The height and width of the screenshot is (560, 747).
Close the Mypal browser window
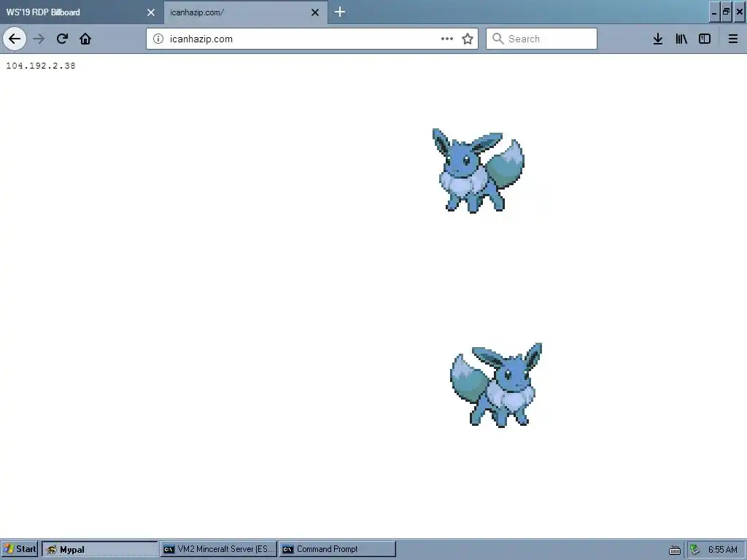click(x=740, y=12)
